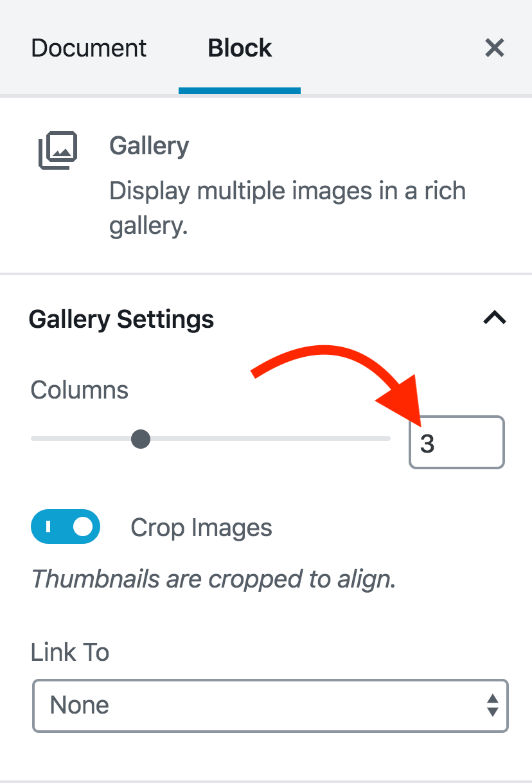Switch to the Document tab
This screenshot has height=783, width=532.
tap(89, 48)
